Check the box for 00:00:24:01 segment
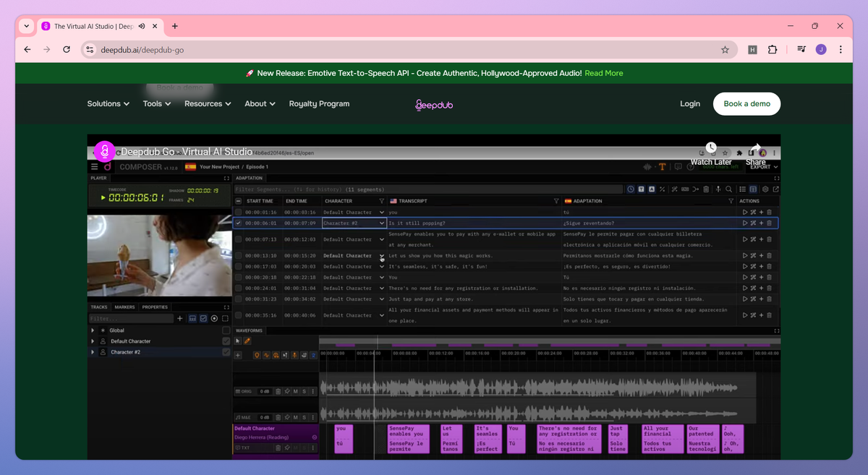 pyautogui.click(x=239, y=288)
